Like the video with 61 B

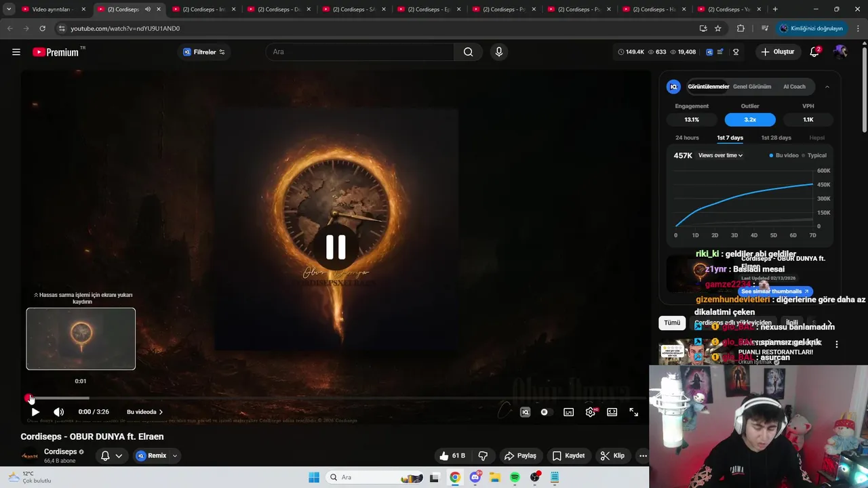tap(452, 455)
